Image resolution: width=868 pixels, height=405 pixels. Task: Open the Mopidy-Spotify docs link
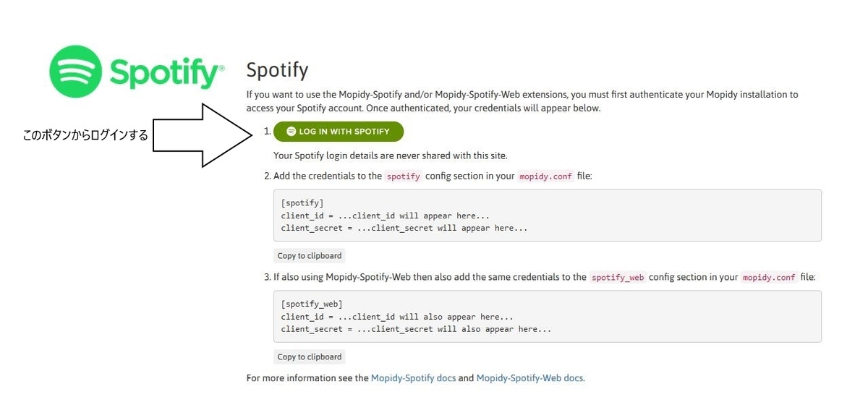(414, 378)
